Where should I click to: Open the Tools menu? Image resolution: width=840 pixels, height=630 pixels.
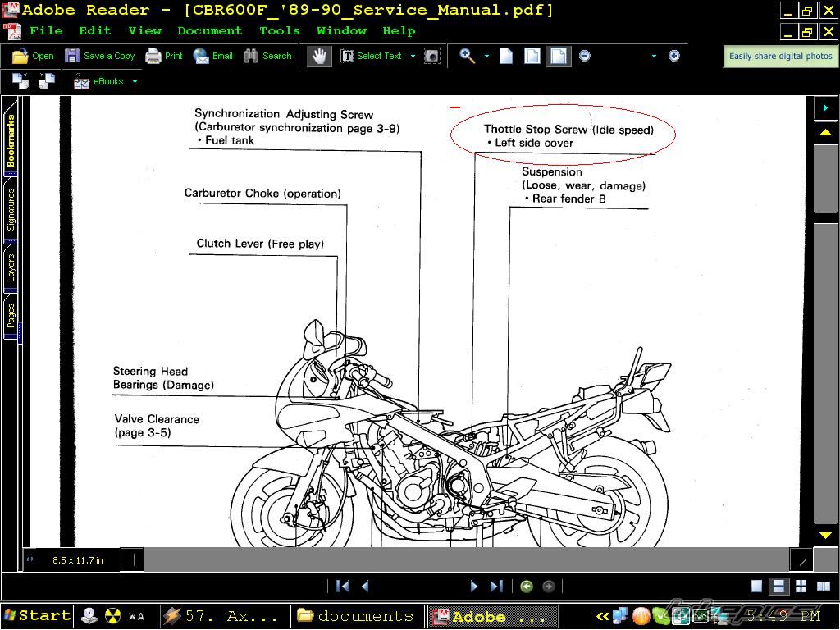coord(279,31)
